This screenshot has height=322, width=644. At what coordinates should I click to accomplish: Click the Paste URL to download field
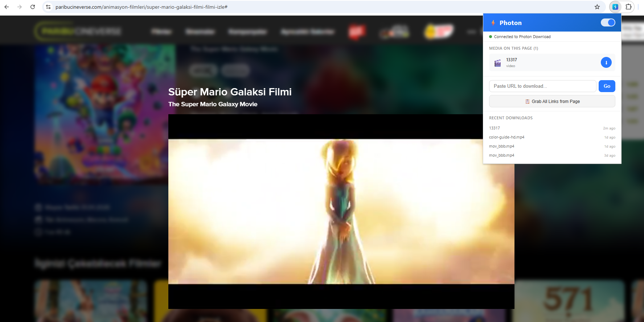(x=542, y=86)
